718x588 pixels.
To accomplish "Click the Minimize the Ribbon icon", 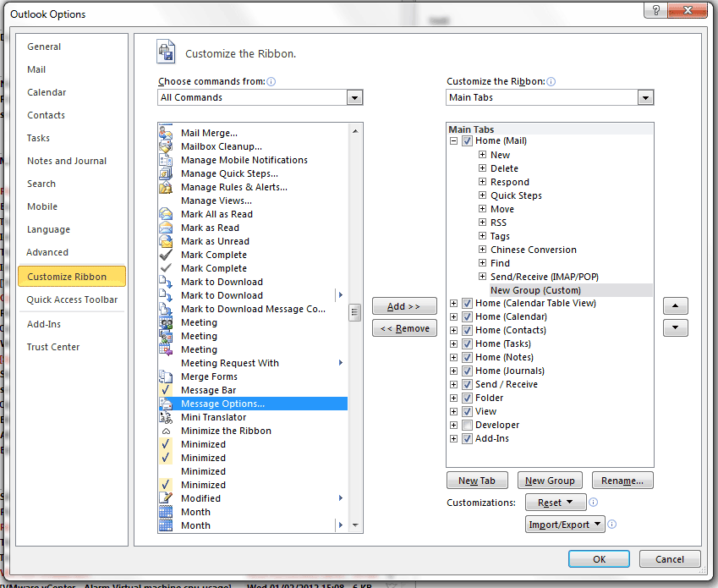I will (166, 431).
